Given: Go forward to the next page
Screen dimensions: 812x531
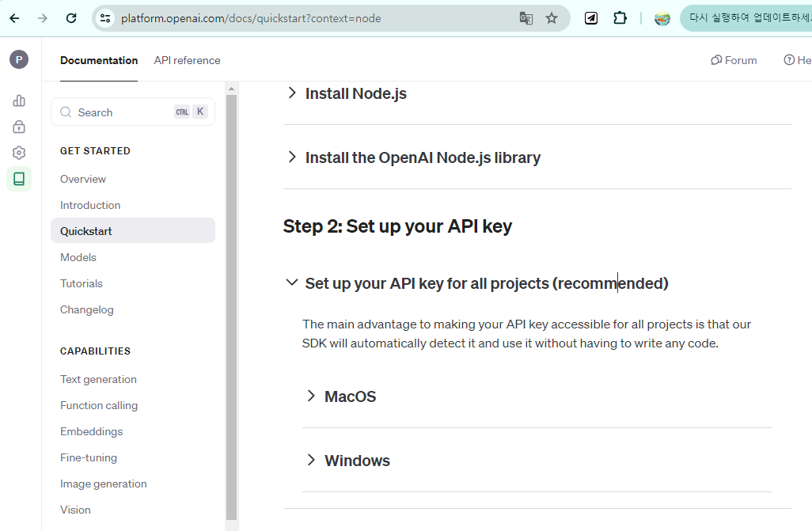Looking at the screenshot, I should coord(43,18).
